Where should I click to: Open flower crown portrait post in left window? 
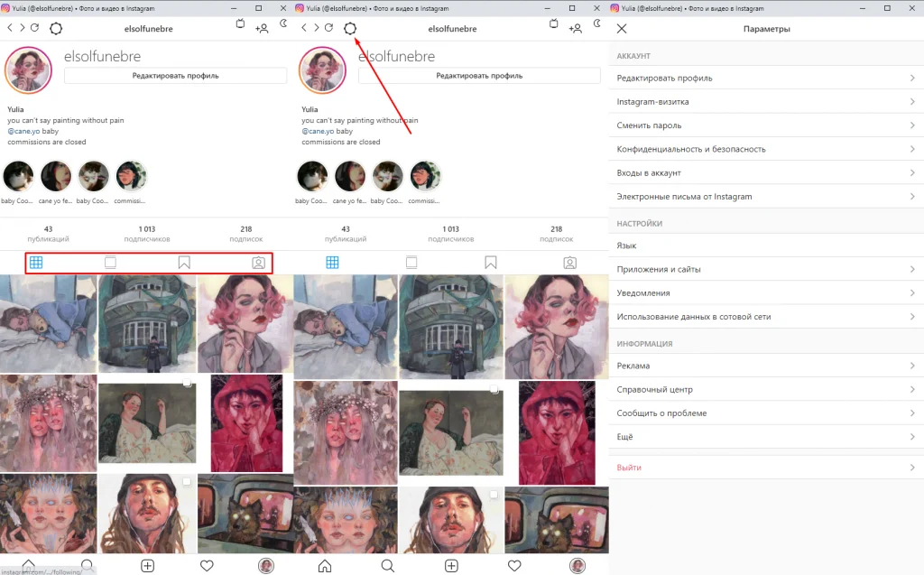pyautogui.click(x=49, y=422)
